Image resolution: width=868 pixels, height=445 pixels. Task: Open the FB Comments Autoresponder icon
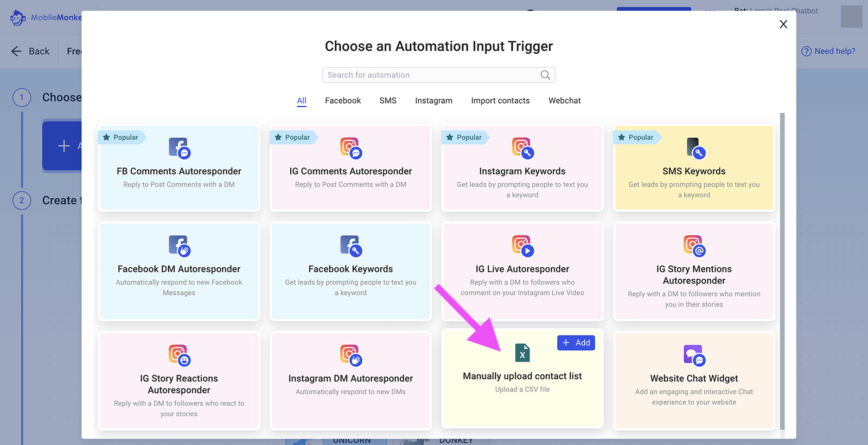click(179, 148)
